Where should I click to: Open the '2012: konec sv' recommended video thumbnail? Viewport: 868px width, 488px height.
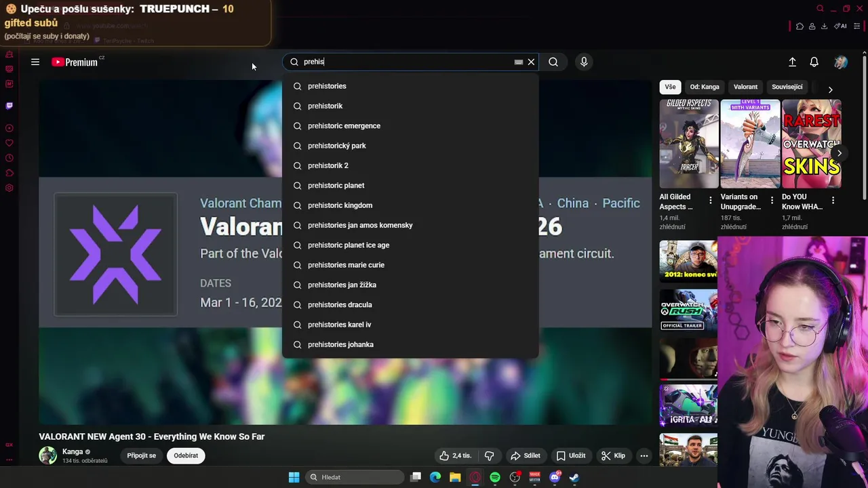tap(688, 261)
